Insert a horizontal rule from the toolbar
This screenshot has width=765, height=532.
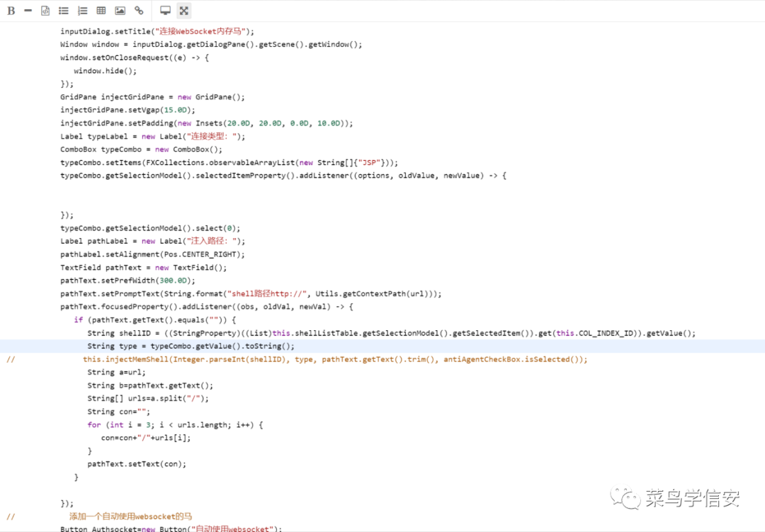pyautogui.click(x=28, y=11)
